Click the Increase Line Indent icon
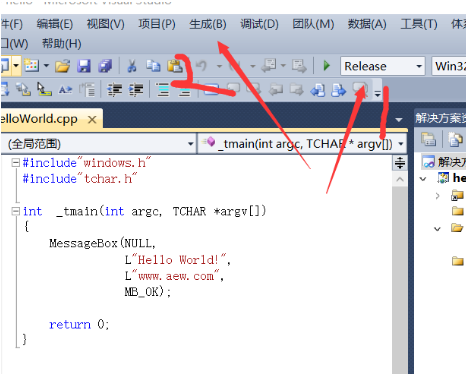466x382 pixels. pyautogui.click(x=136, y=90)
